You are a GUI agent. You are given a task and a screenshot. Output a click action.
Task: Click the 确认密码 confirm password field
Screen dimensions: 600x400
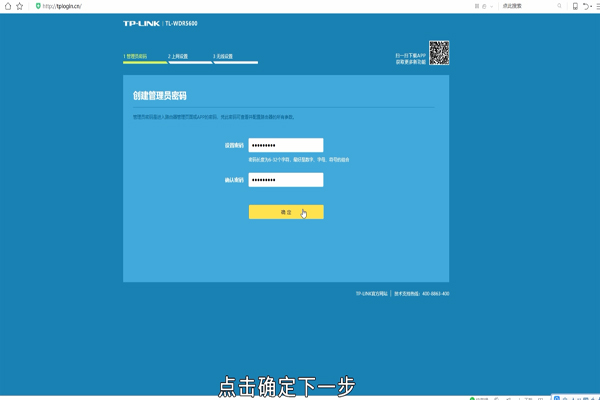[x=286, y=180]
